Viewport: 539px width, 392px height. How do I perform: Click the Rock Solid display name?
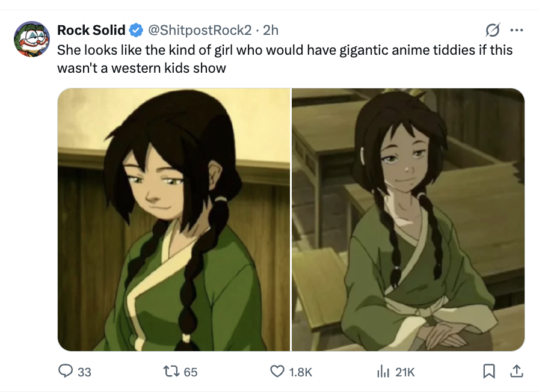pos(91,30)
